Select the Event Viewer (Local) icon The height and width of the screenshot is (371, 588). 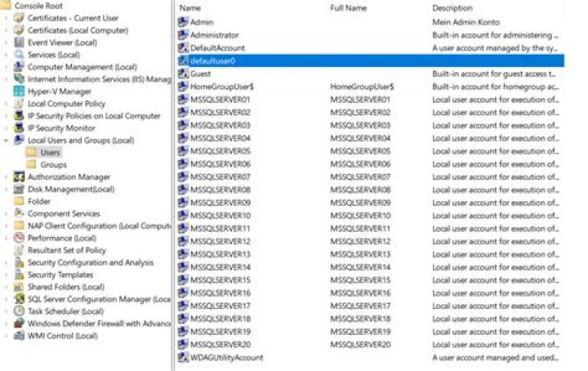pyautogui.click(x=19, y=42)
